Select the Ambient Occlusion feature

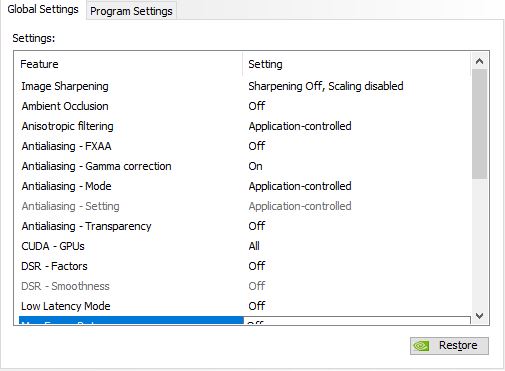(x=65, y=106)
